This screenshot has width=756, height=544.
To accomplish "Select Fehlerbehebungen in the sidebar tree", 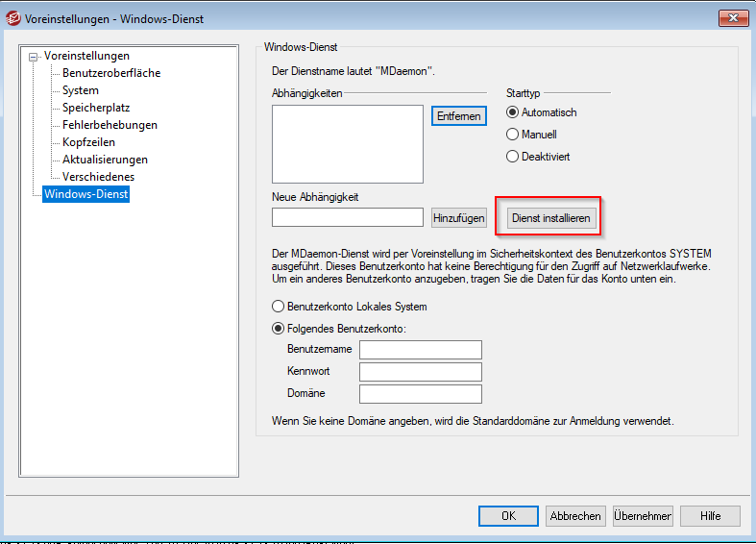I will click(110, 125).
